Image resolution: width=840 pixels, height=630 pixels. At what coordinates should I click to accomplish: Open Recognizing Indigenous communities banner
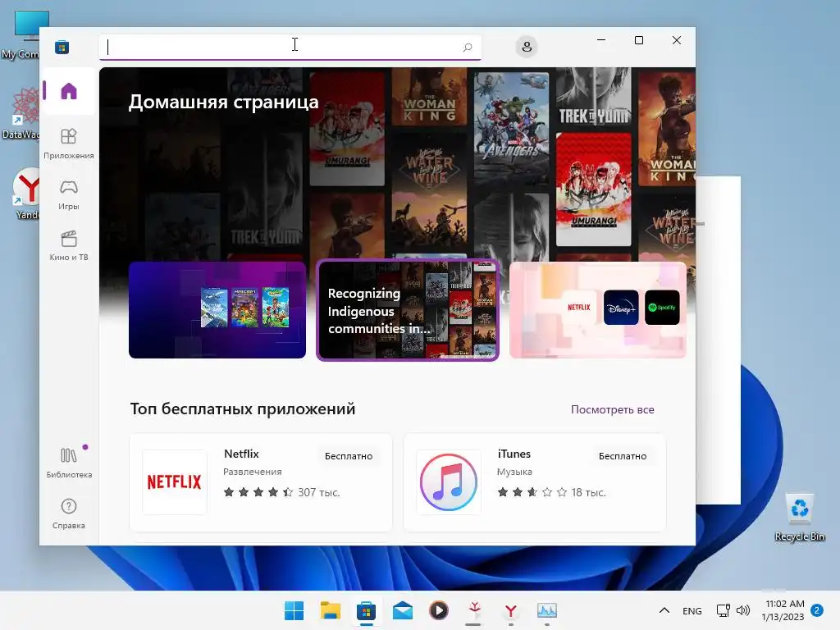point(408,310)
